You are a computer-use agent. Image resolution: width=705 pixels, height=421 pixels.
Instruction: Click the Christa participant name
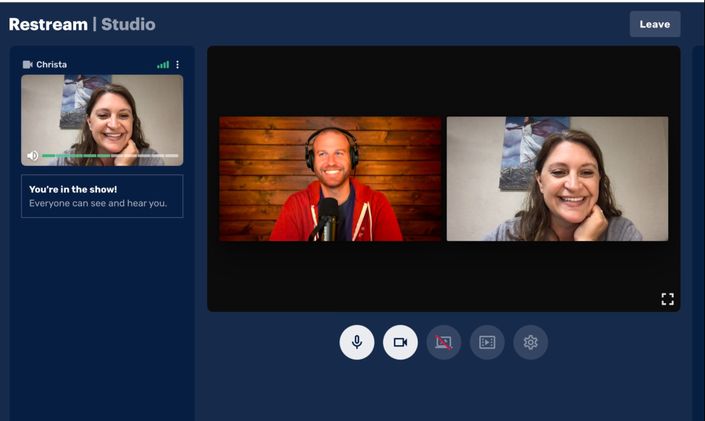coord(51,64)
